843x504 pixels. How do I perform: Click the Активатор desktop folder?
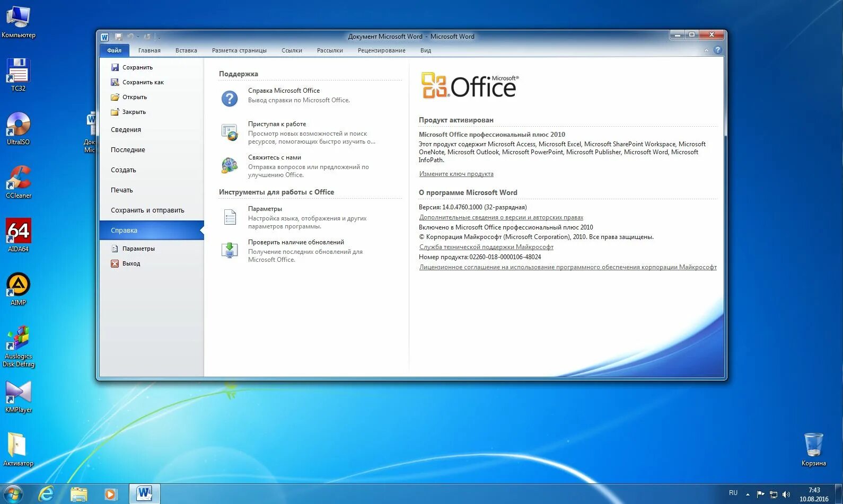19,449
